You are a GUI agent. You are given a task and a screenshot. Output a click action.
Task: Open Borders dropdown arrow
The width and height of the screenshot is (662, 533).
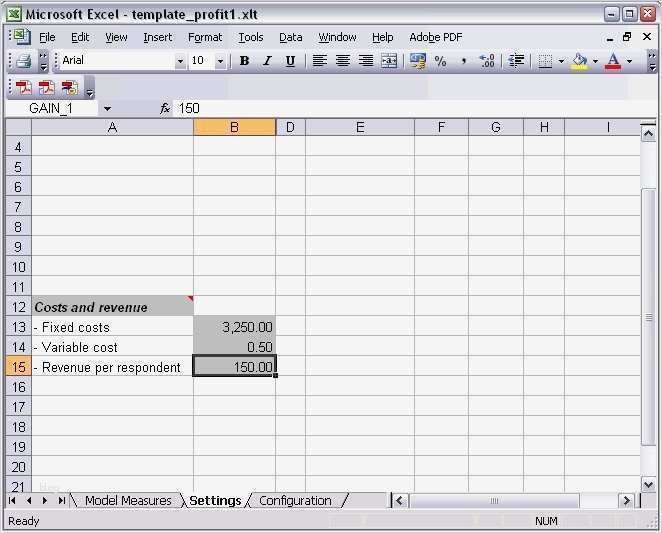[x=561, y=62]
